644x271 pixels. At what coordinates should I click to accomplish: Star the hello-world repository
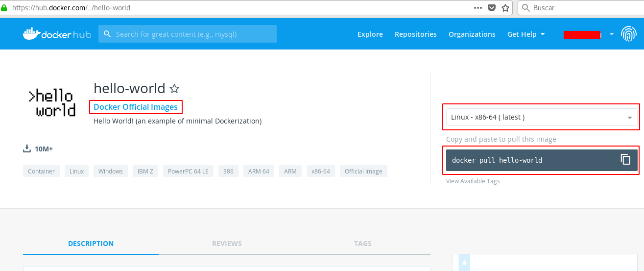174,89
